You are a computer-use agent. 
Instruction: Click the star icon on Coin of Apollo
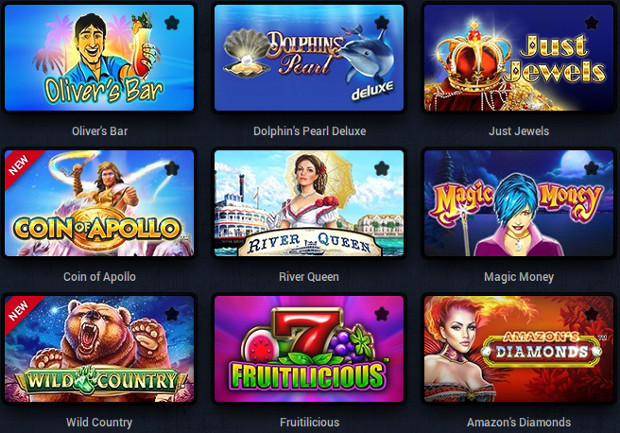172,168
